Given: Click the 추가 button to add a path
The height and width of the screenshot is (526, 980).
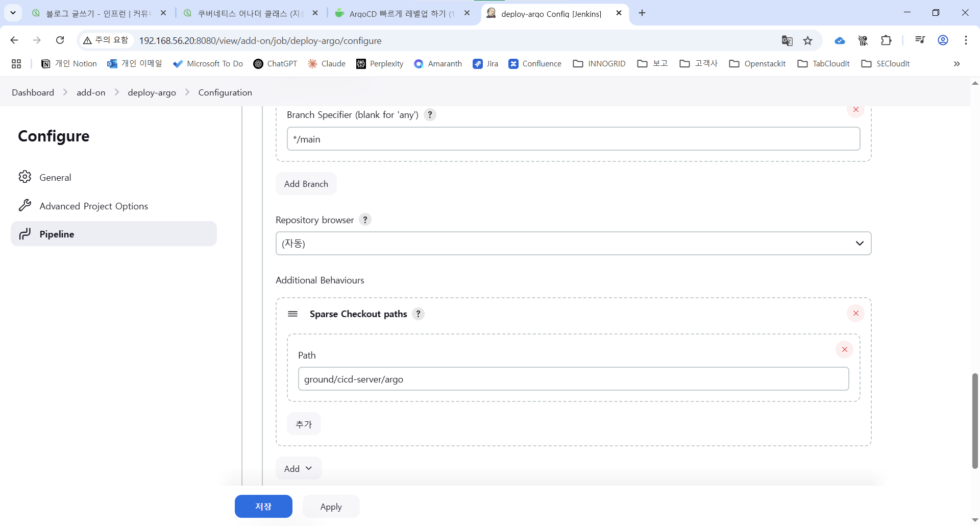Looking at the screenshot, I should [x=304, y=424].
